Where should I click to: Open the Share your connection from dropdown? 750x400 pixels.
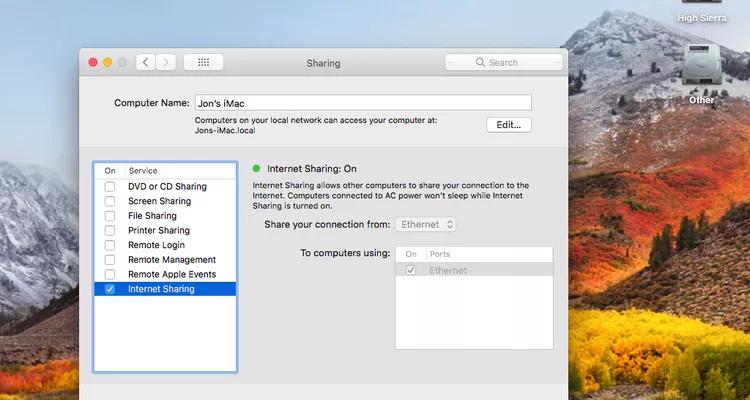click(425, 224)
